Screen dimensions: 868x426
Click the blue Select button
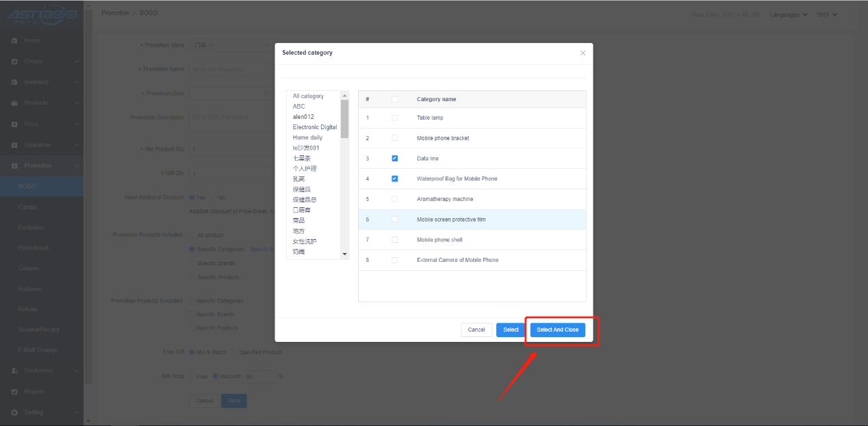(511, 330)
